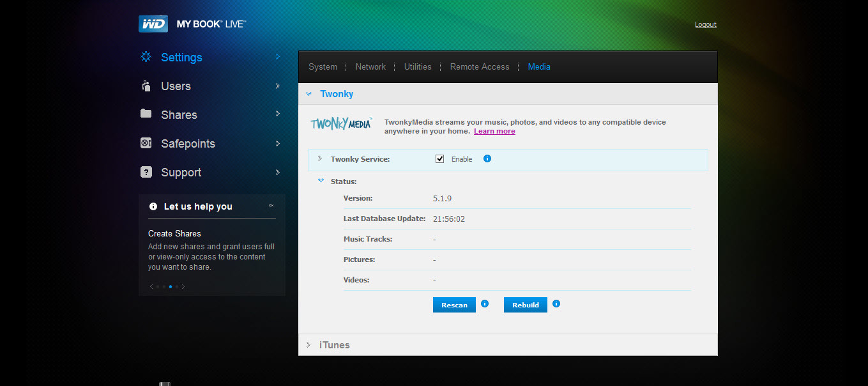Open Shares in the sidebar menu
This screenshot has width=868, height=386.
(179, 114)
